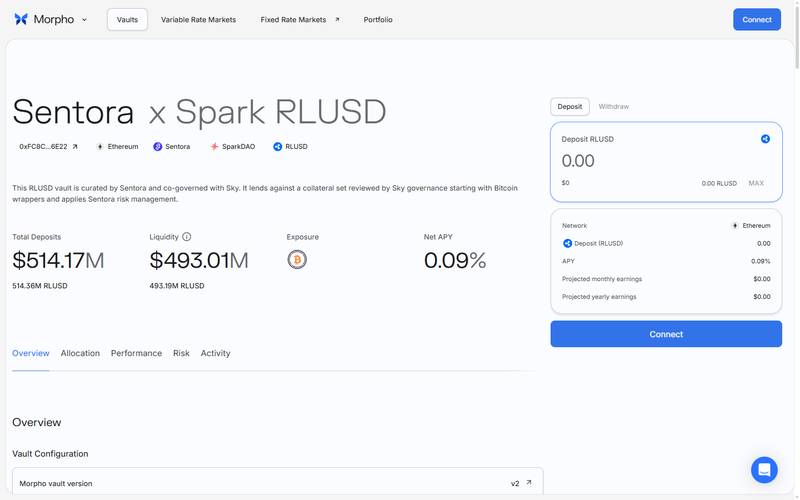Click the Ethereum chain tag label
Image resolution: width=800 pixels, height=500 pixels.
(123, 146)
